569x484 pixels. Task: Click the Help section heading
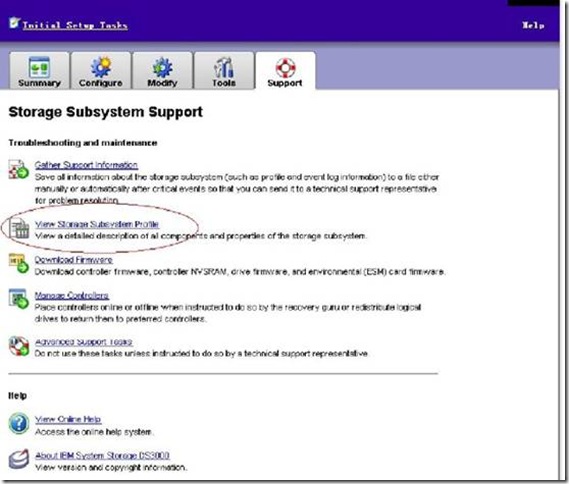click(x=17, y=396)
